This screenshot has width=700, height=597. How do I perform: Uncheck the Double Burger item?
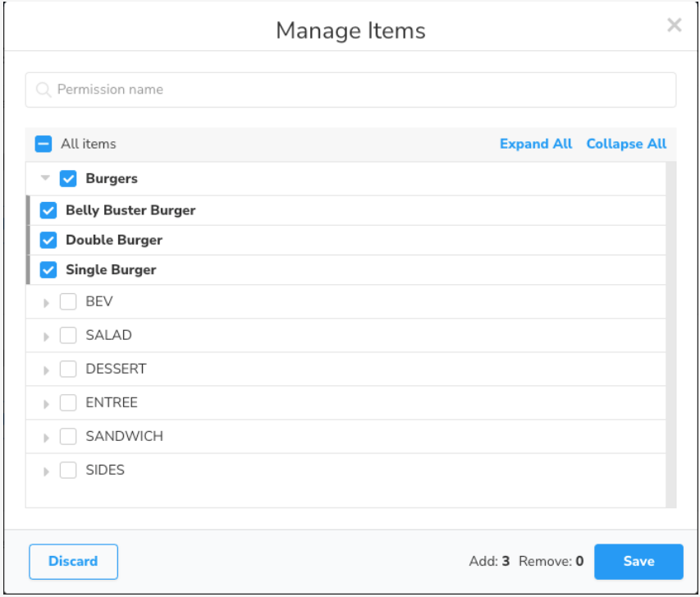(x=48, y=240)
